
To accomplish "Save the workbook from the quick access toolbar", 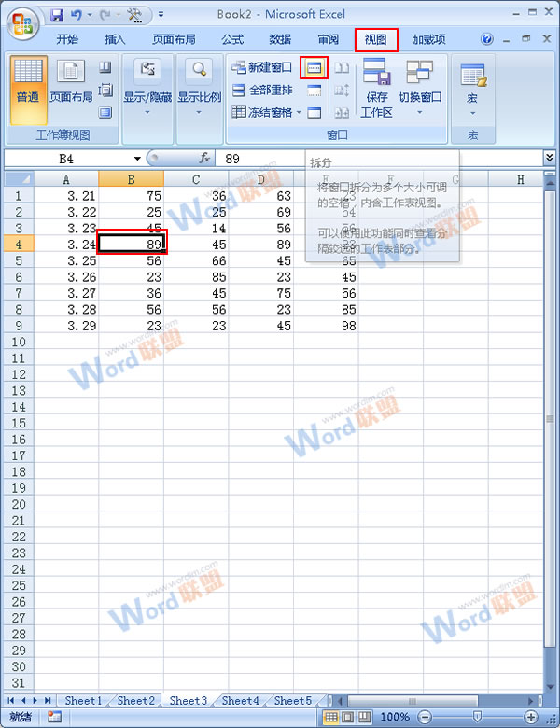I will [57, 15].
